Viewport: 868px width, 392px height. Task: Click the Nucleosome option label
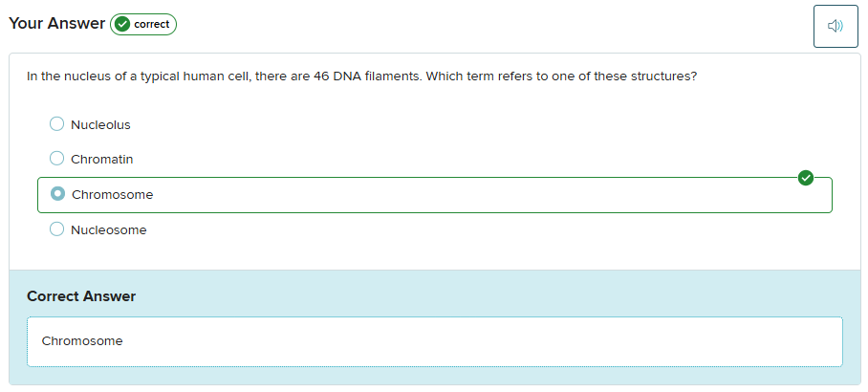108,230
